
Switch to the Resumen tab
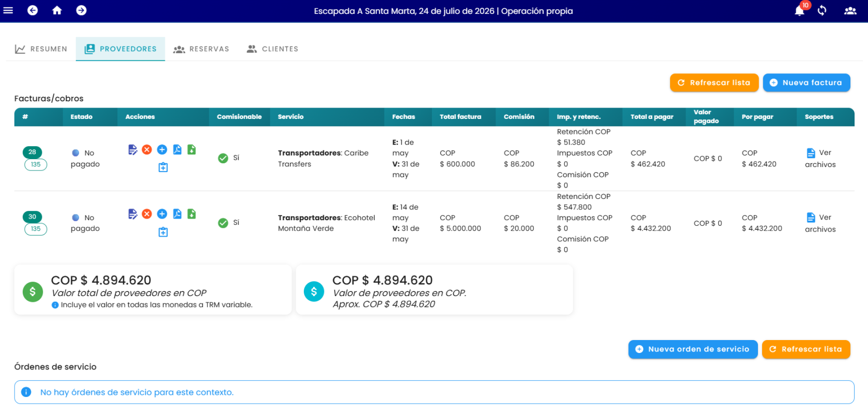coord(41,49)
